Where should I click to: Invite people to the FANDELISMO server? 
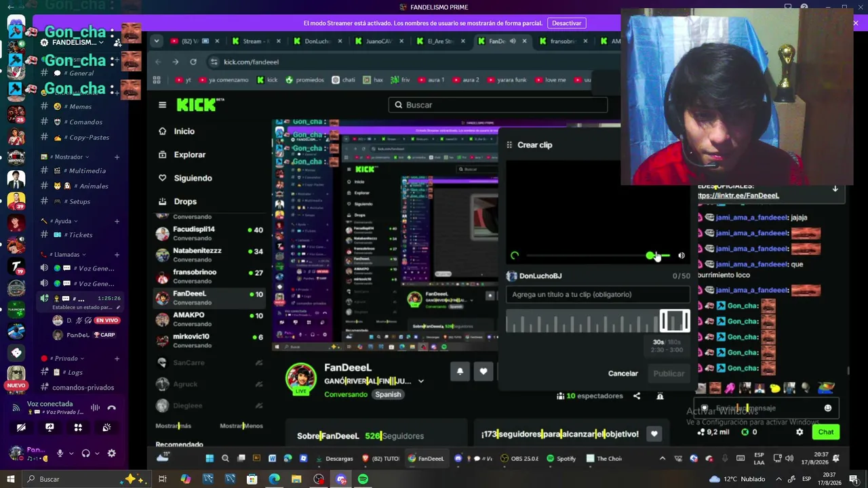(117, 42)
